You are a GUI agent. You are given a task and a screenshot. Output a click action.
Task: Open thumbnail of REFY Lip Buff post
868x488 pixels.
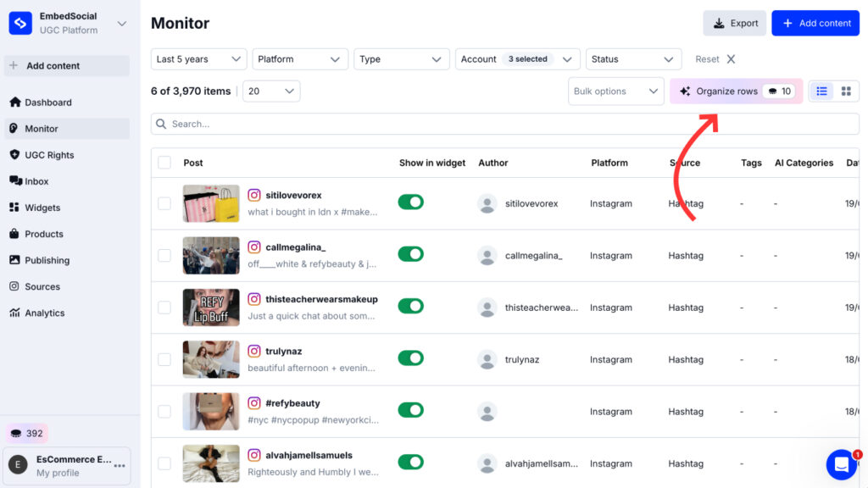pos(211,307)
